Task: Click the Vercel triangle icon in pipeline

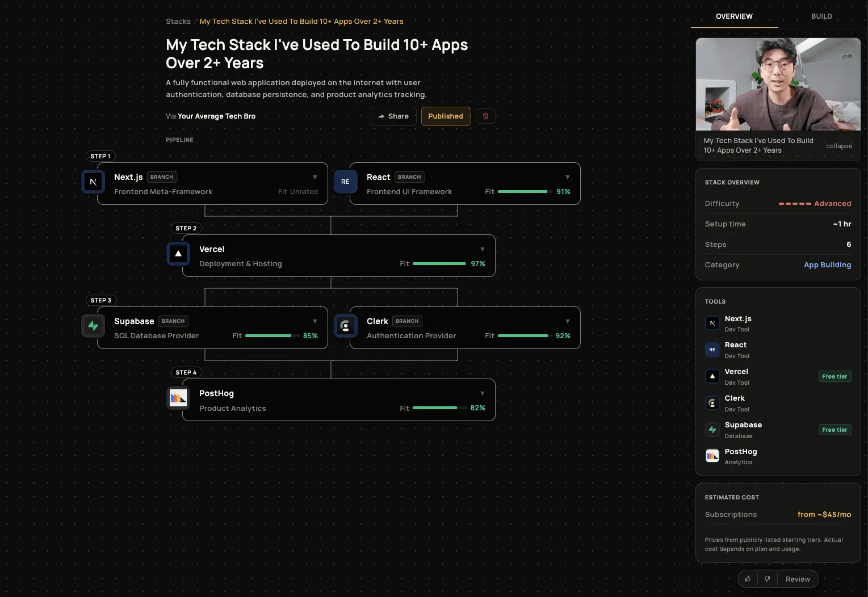Action: [x=178, y=254]
